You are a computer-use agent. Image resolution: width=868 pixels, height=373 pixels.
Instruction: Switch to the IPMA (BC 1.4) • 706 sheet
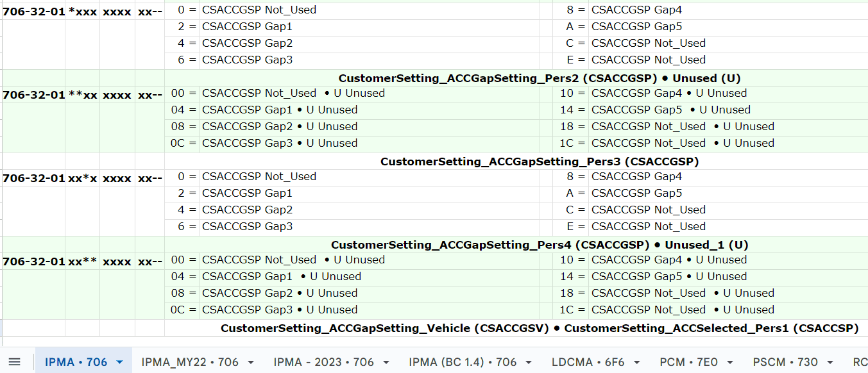[462, 362]
